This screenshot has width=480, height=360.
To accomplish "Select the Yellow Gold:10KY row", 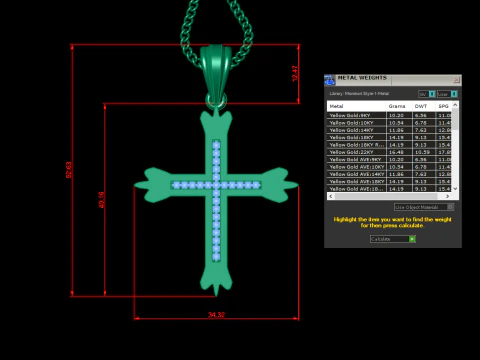I will coord(389,123).
